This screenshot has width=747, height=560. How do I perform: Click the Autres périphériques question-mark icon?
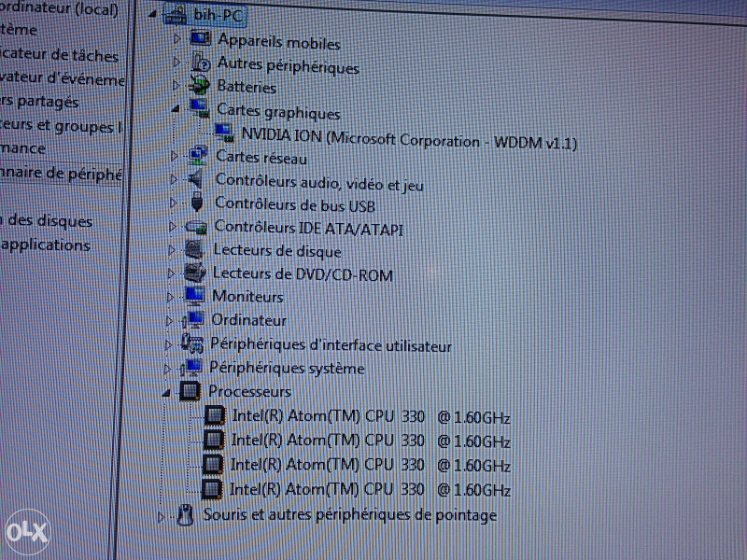pos(201,62)
